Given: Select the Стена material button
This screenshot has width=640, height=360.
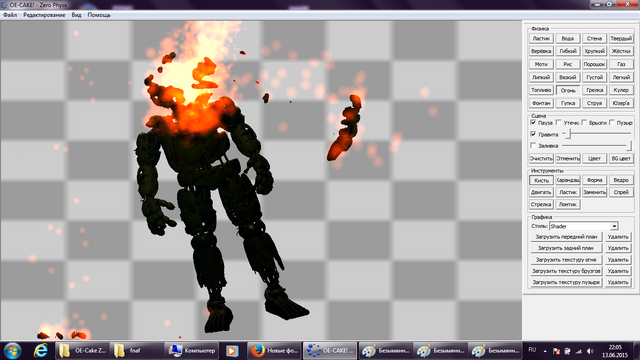Looking at the screenshot, I should click(594, 38).
